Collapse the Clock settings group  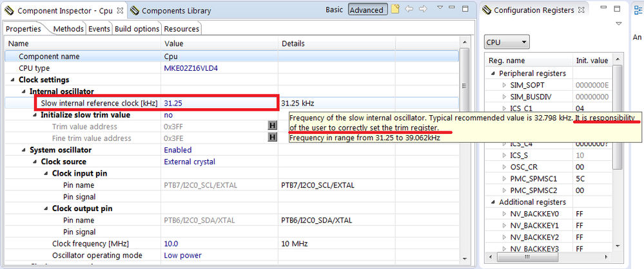[13, 80]
